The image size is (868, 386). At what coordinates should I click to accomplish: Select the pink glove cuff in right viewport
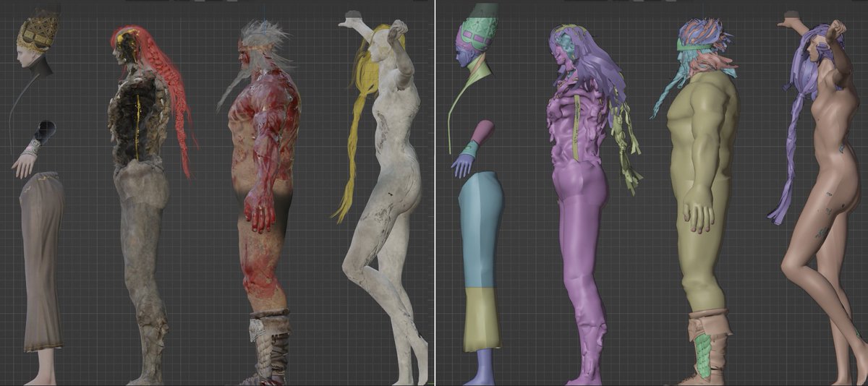pyautogui.click(x=481, y=133)
